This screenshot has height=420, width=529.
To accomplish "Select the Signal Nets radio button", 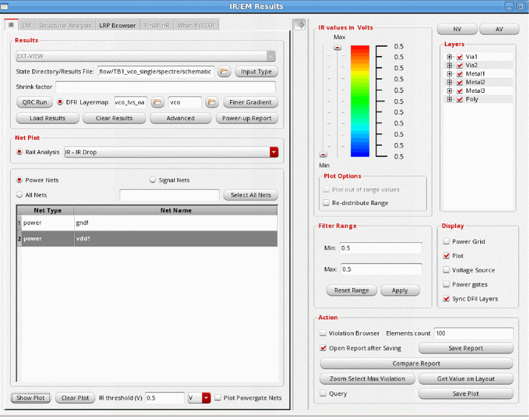I will coord(152,180).
